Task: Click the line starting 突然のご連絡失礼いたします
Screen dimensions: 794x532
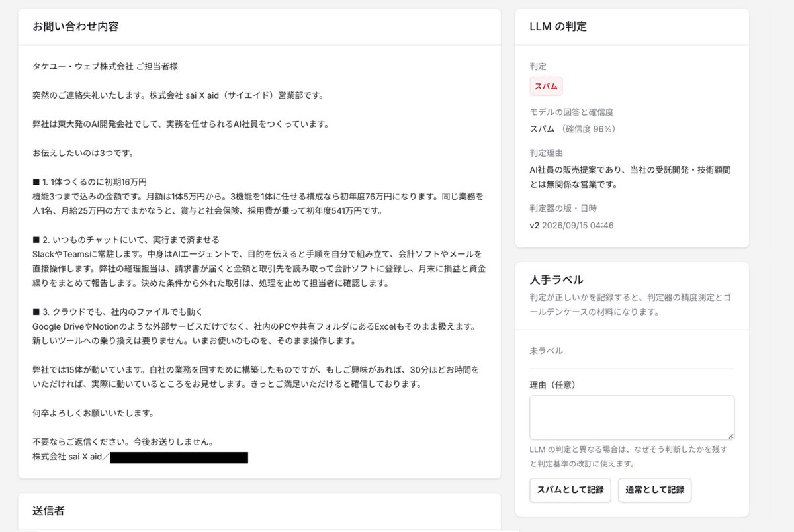Action: 178,95
